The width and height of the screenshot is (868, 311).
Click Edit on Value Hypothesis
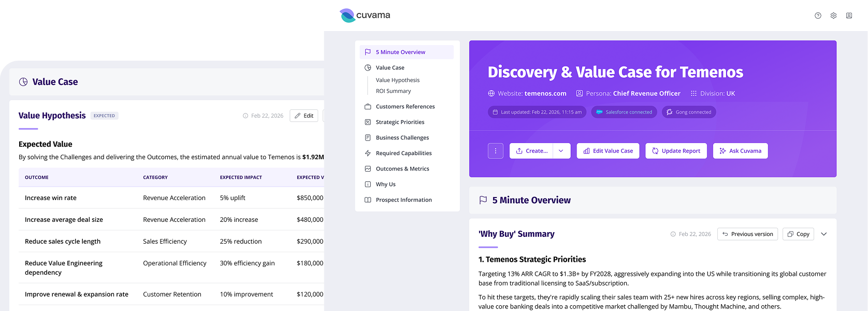click(x=304, y=116)
